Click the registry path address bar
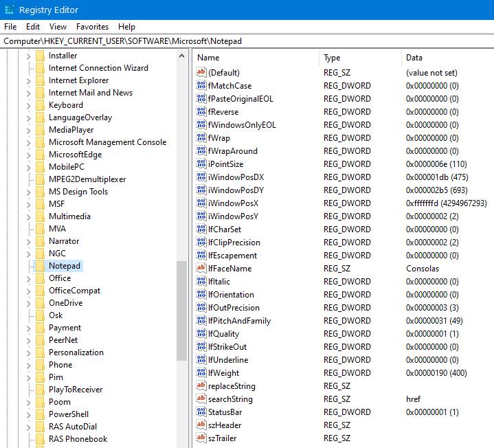The width and height of the screenshot is (494, 448). [247, 41]
